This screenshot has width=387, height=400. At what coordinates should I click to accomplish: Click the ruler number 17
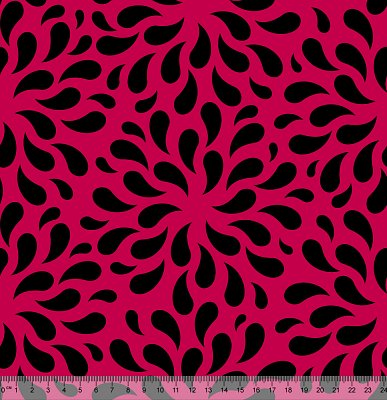(x=272, y=390)
